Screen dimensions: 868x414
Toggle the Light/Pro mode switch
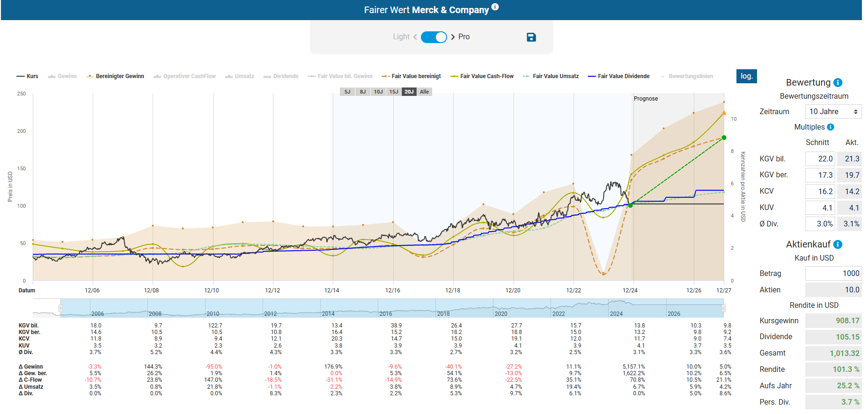[x=434, y=37]
